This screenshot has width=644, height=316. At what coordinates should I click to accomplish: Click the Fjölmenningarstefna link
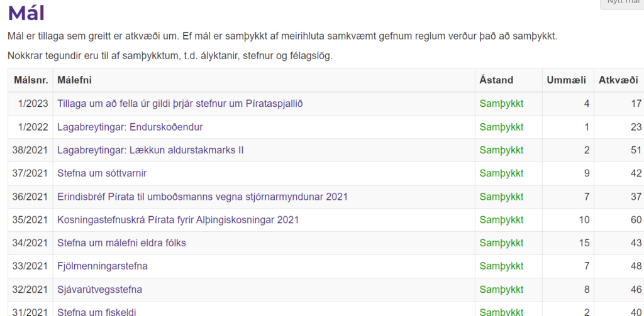pyautogui.click(x=103, y=266)
